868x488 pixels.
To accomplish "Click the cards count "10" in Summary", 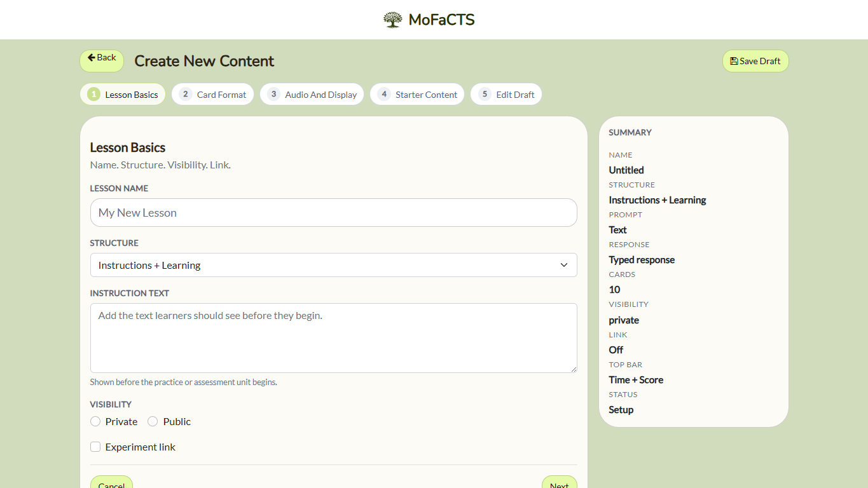I will [614, 290].
